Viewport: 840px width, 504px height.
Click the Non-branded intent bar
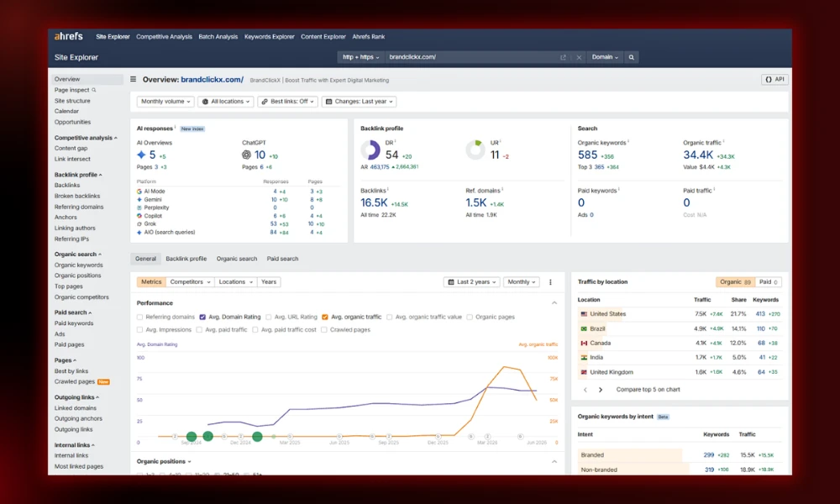(633, 470)
